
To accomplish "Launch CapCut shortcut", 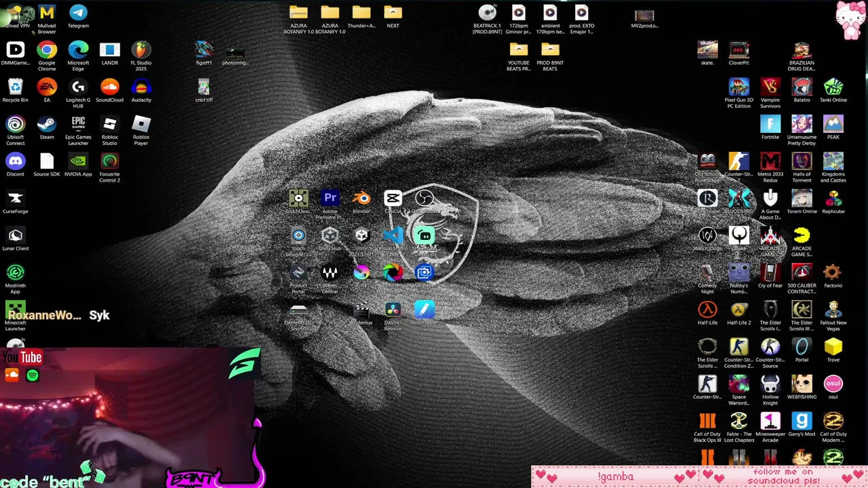I will (393, 198).
